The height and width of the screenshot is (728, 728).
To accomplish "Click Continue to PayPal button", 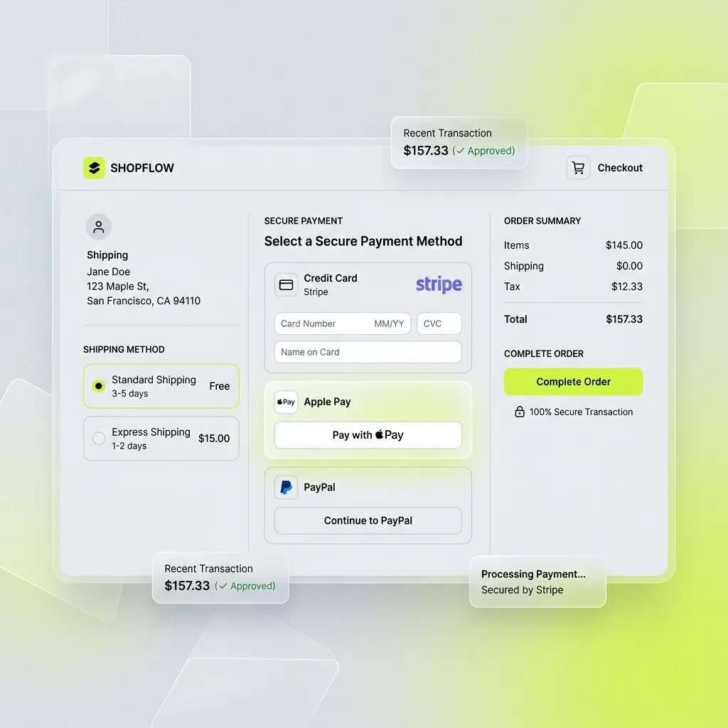I will coord(368,520).
